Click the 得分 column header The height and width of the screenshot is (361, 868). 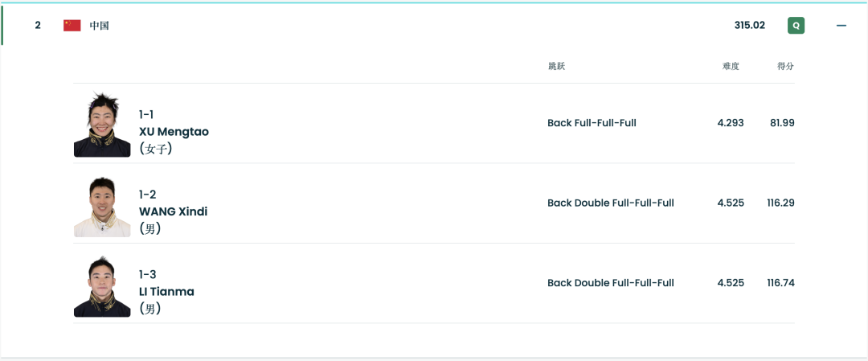(x=785, y=66)
